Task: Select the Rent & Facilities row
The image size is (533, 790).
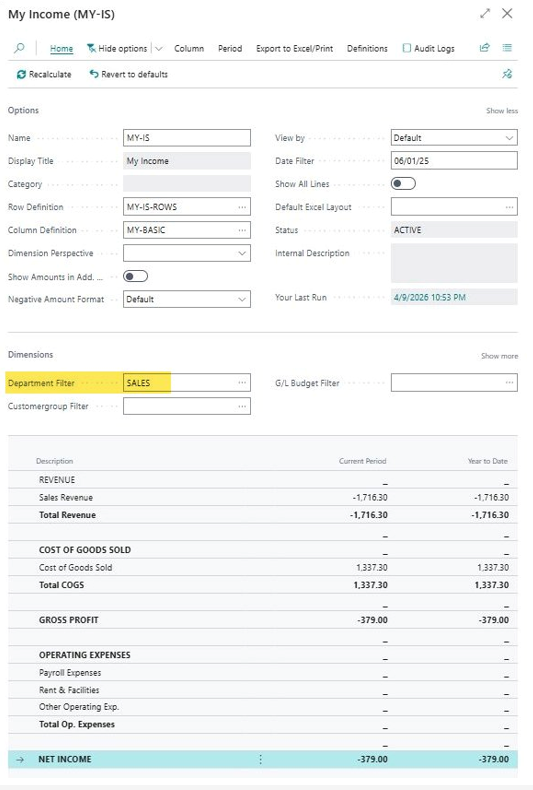Action: click(x=263, y=690)
